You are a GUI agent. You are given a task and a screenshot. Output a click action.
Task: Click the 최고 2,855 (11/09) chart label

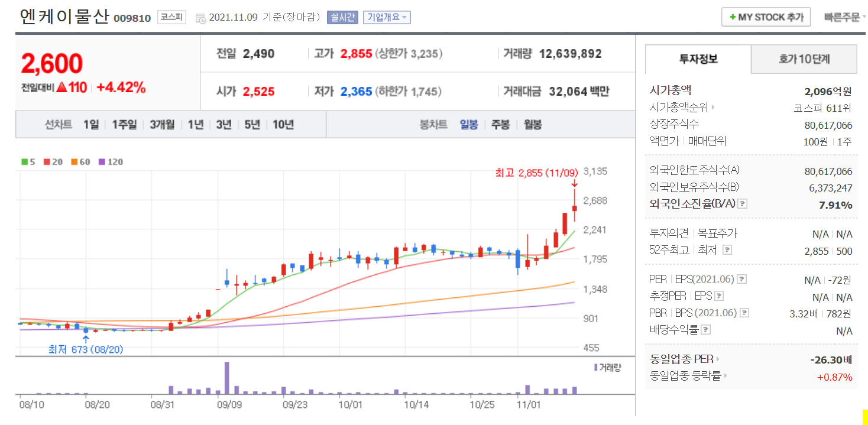pos(536,173)
